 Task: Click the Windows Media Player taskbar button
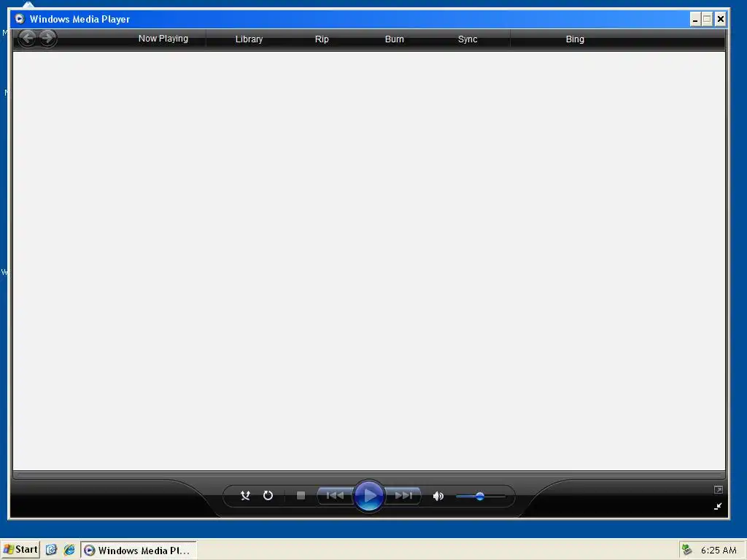[139, 551]
